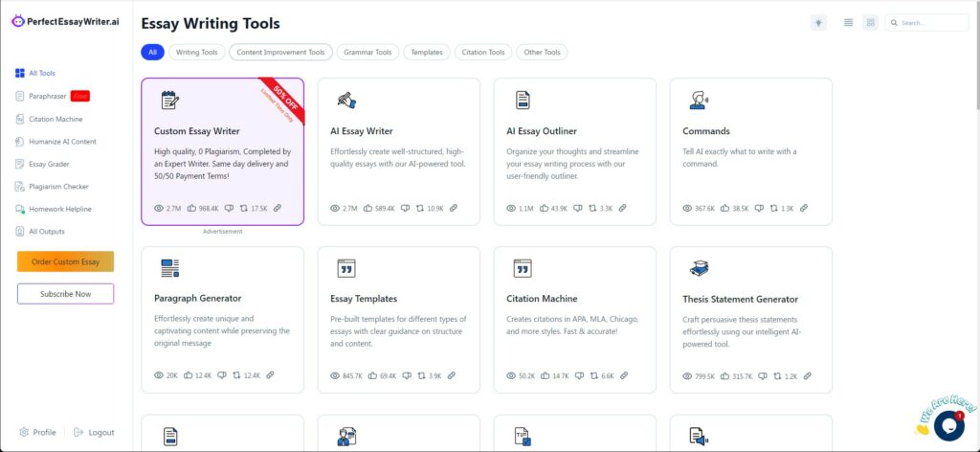Copy link of Thesis Statement Generator card
Image resolution: width=980 pixels, height=452 pixels.
(808, 376)
